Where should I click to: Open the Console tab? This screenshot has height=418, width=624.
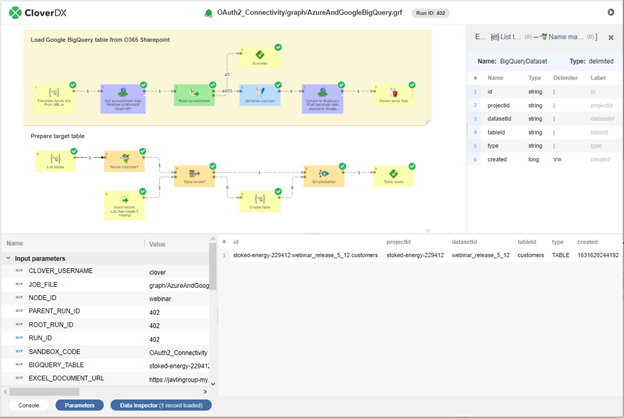pyautogui.click(x=28, y=405)
